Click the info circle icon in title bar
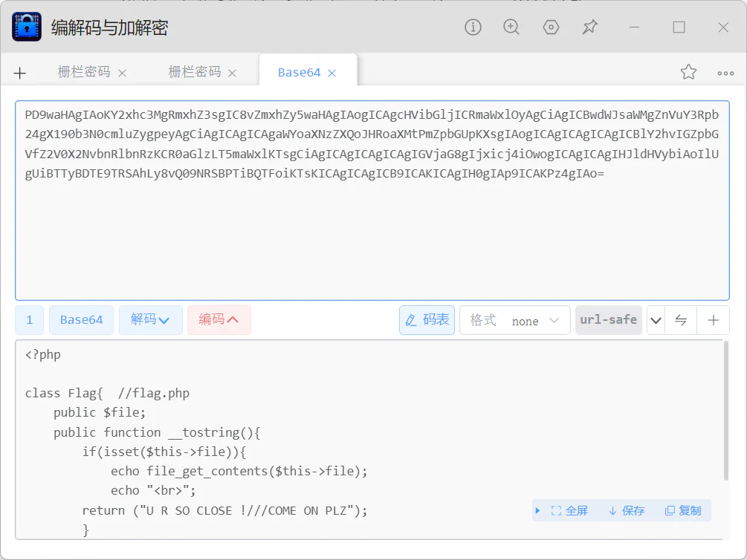The height and width of the screenshot is (560, 747). point(473,27)
